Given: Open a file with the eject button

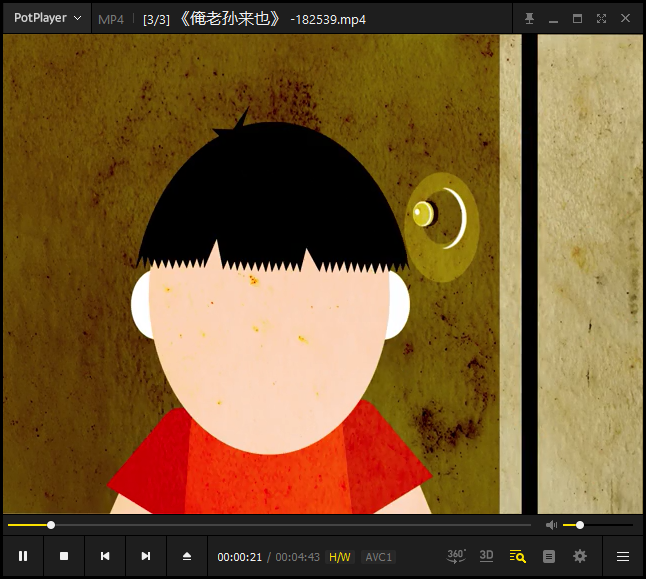Looking at the screenshot, I should (187, 556).
